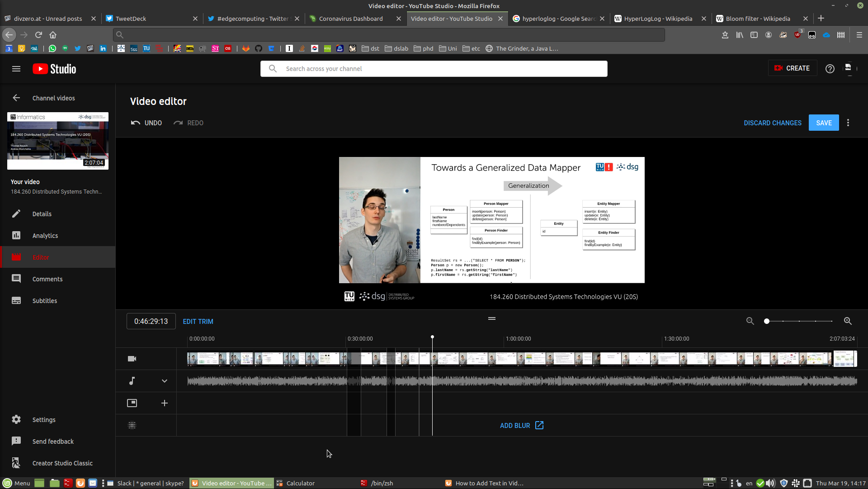
Task: Click the end screen overlay icon
Action: click(x=132, y=403)
